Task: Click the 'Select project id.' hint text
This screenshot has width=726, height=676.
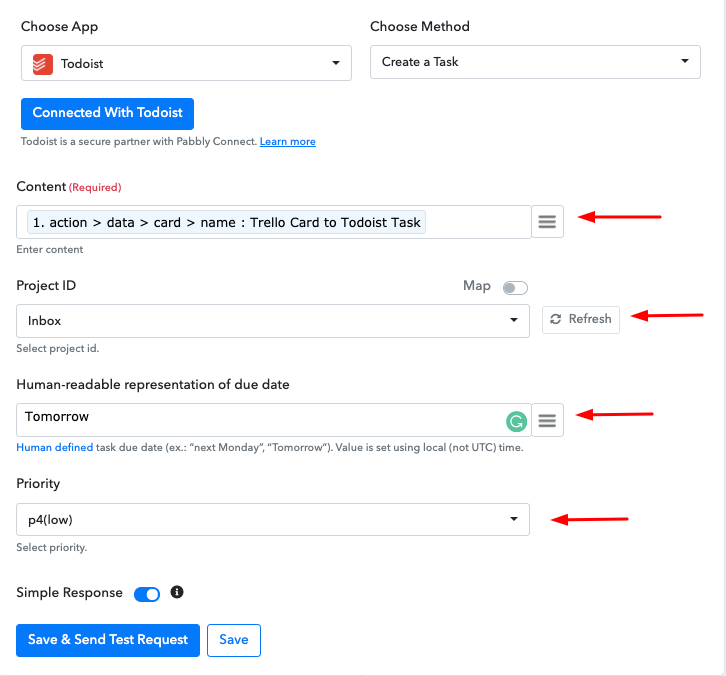Action: [58, 348]
